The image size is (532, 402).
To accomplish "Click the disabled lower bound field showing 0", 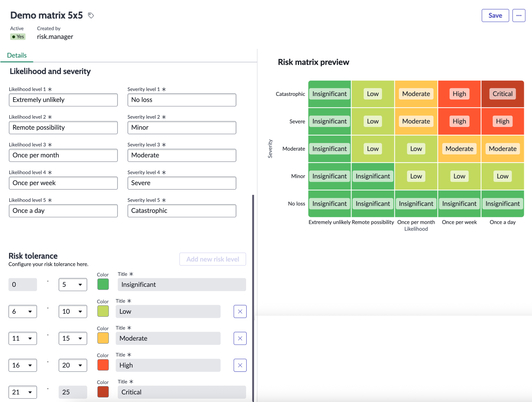I will 23,285.
